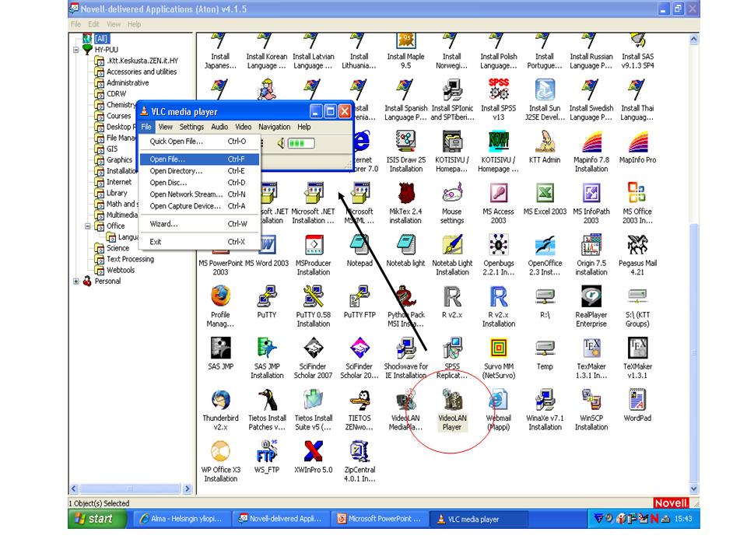Open the TeXMaker v1.3.1 icon
Viewport: 747px width, 560px height.
(637, 348)
